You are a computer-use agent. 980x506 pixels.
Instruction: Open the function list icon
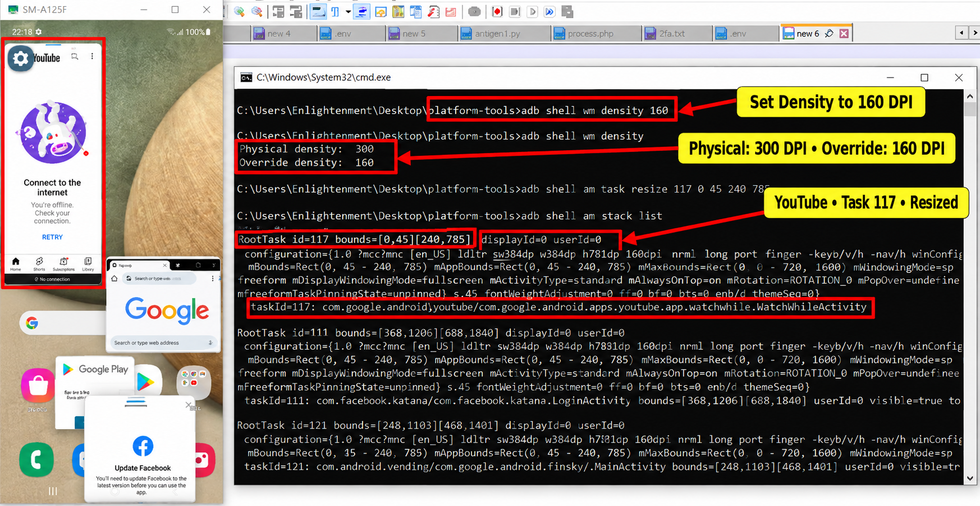pyautogui.click(x=433, y=11)
